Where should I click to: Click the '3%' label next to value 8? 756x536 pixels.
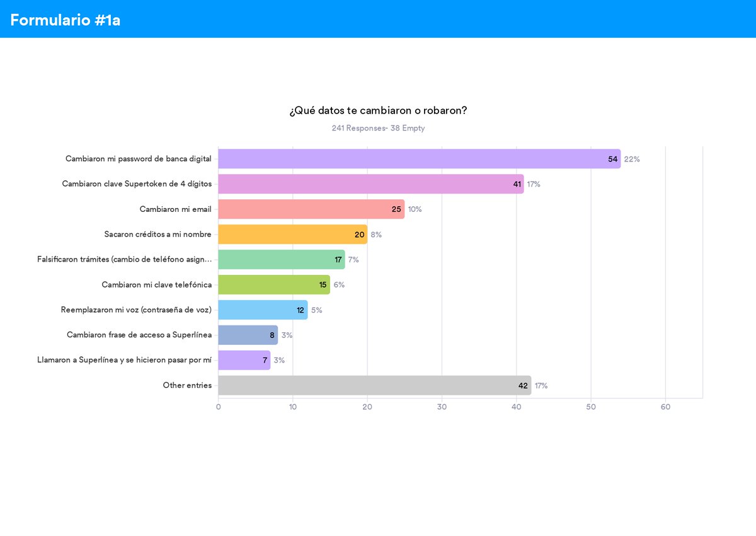click(x=287, y=335)
